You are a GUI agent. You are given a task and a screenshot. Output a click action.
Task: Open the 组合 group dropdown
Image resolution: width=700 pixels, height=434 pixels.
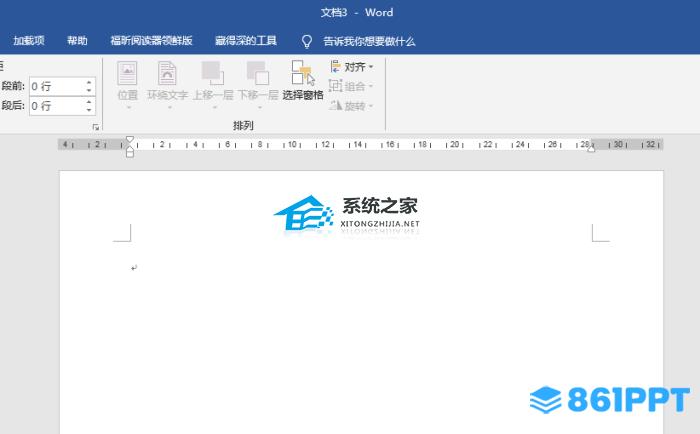(351, 86)
